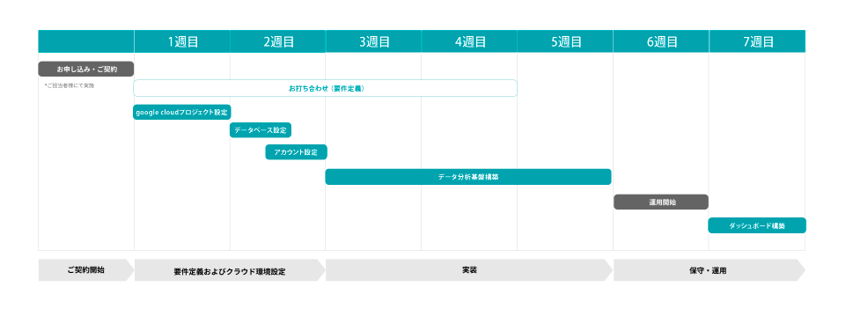
Task: Select the データベース設定 task bar
Action: pyautogui.click(x=261, y=130)
